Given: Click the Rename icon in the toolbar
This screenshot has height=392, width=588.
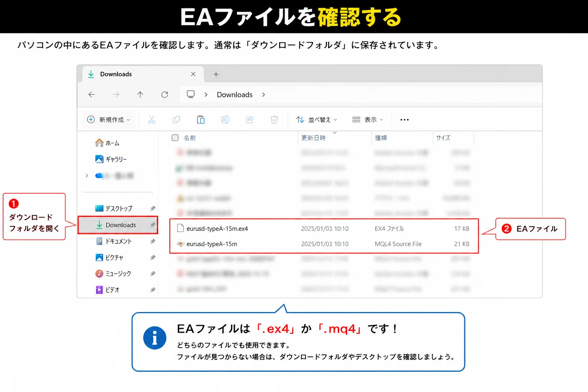Looking at the screenshot, I should [x=225, y=120].
